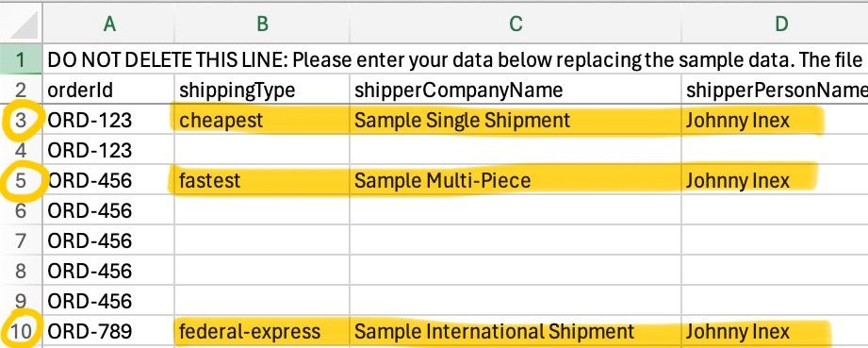Select the federal-express cell
868x348 pixels.
(262, 331)
